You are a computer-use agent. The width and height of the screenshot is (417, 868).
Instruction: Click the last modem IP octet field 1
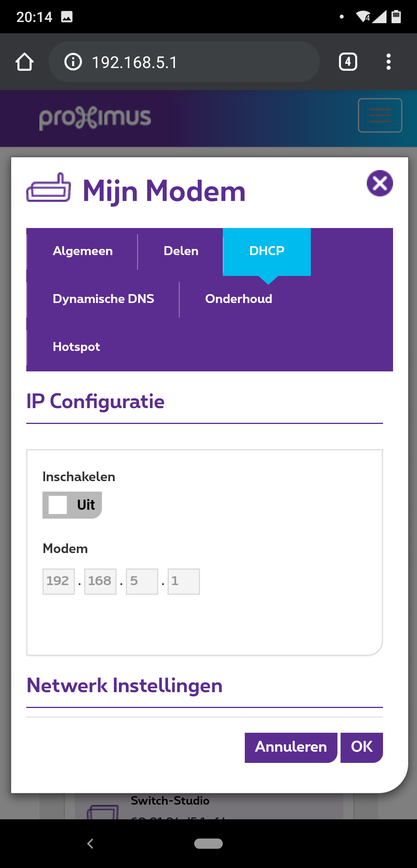[x=183, y=581]
